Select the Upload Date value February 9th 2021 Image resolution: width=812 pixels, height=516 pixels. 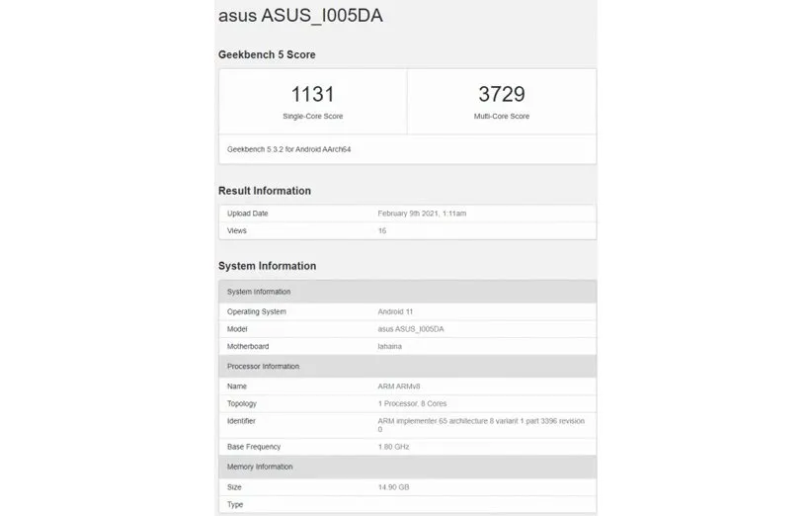(x=422, y=214)
